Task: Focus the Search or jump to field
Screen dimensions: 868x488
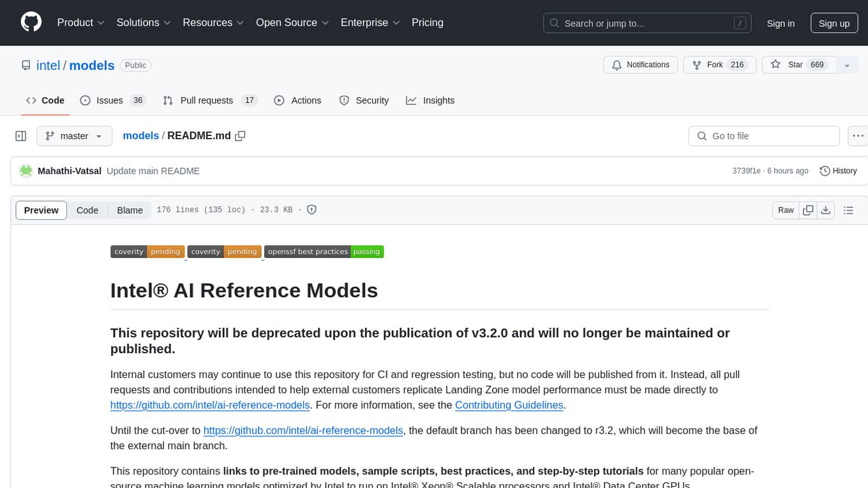Action: coord(648,23)
